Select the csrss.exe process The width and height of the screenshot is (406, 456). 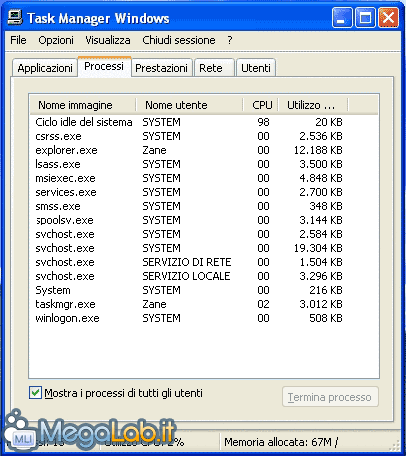pos(204,136)
